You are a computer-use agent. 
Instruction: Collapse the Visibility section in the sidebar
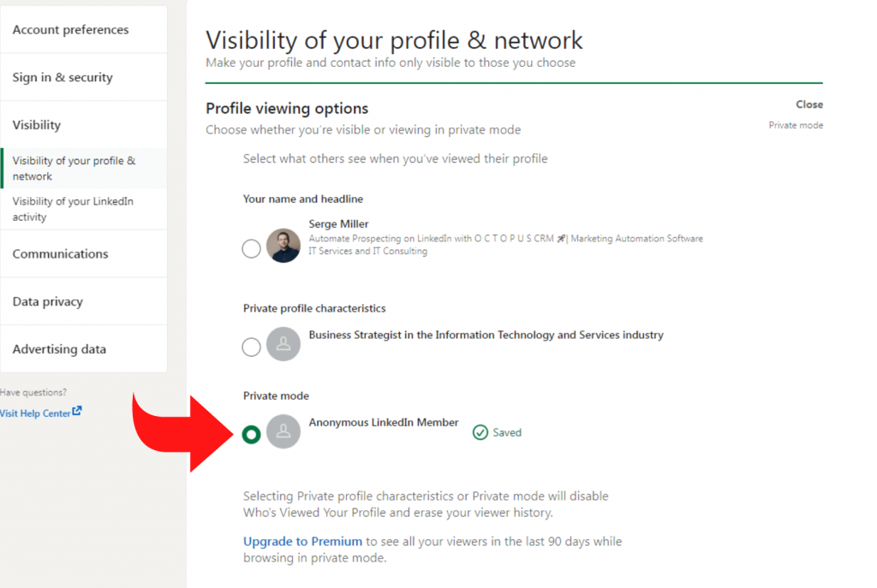point(36,124)
